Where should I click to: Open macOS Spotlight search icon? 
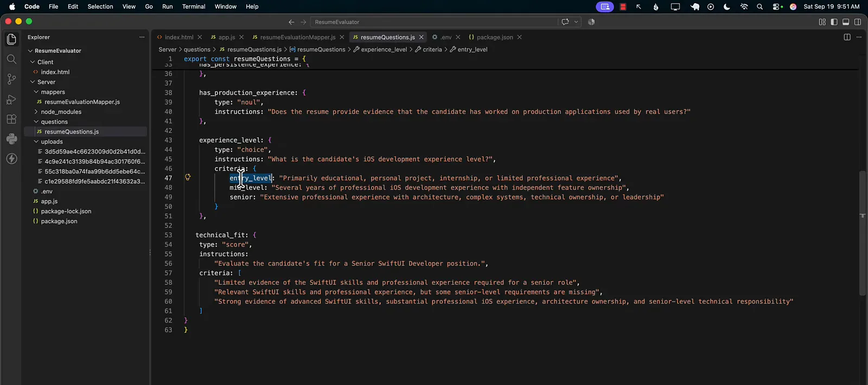tap(759, 7)
